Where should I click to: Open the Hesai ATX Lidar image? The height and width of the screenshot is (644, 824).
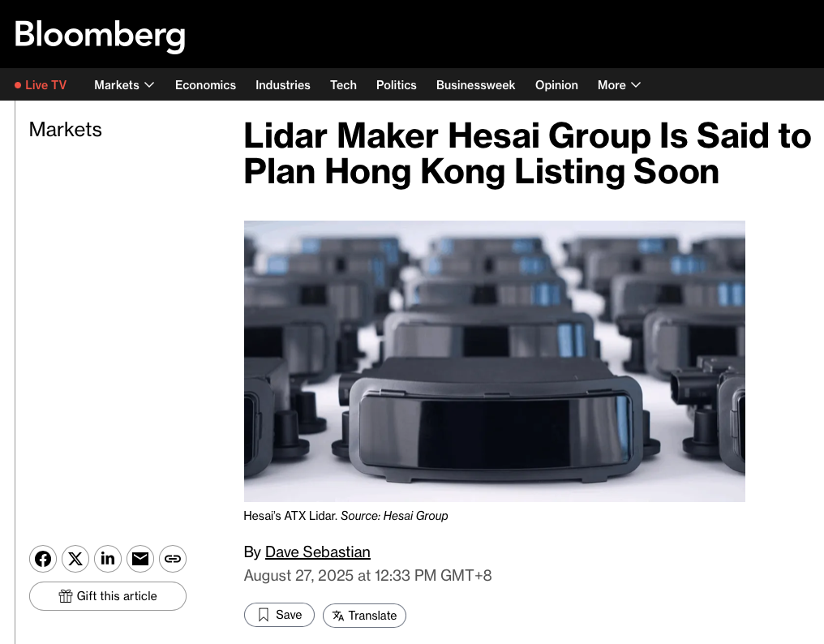click(x=494, y=361)
